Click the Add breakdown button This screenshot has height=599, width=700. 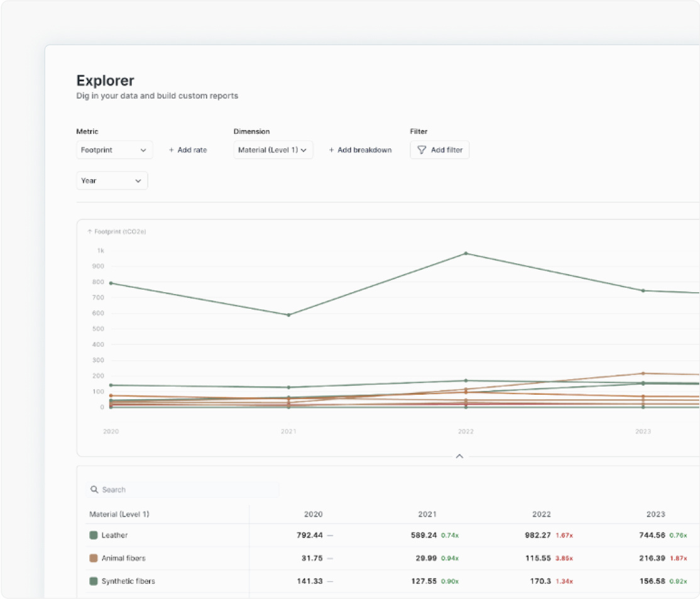pyautogui.click(x=360, y=150)
